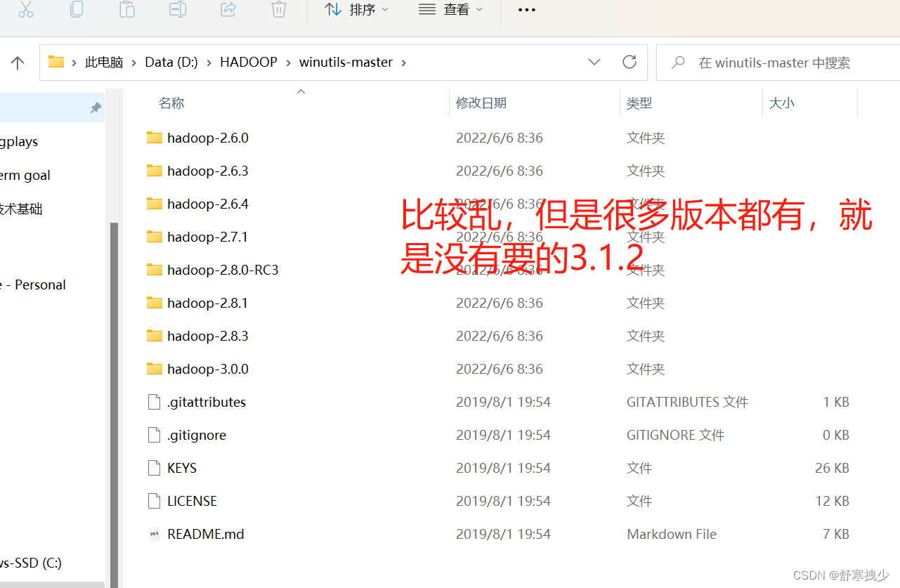Click folder icon of hadoop-3.0.0

coord(155,368)
